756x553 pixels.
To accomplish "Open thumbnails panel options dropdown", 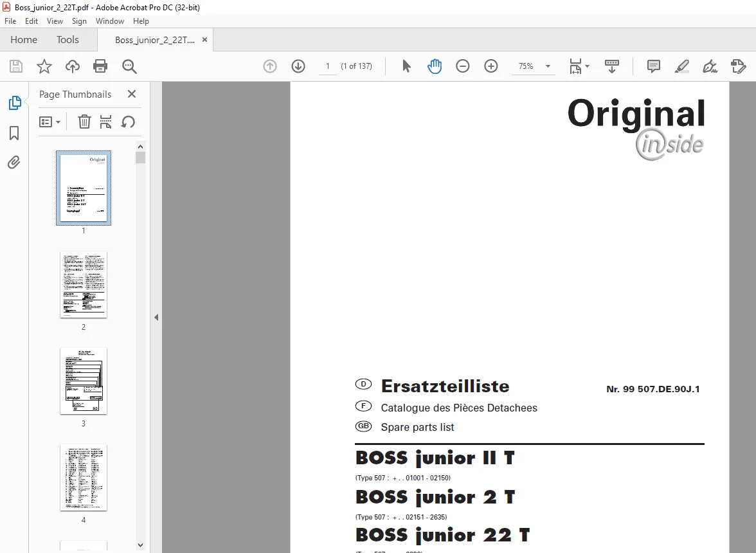I will (50, 122).
